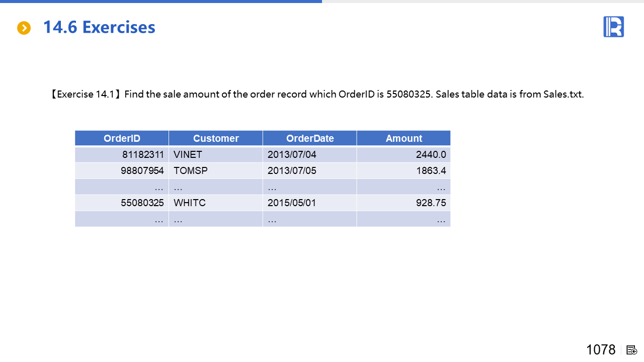Open the slide list icon beside 1078
The width and height of the screenshot is (644, 362).
632,350
